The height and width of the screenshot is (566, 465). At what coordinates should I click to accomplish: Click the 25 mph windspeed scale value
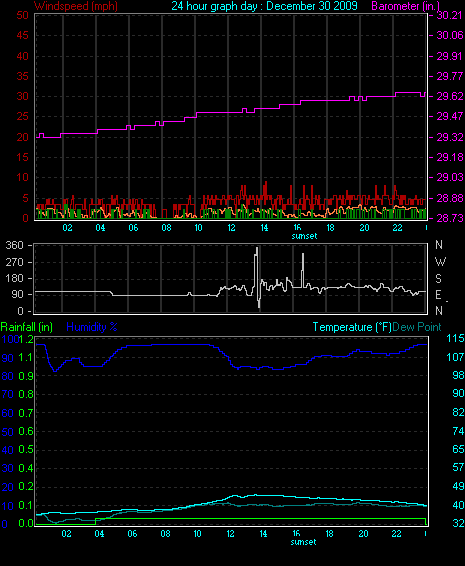(x=22, y=116)
